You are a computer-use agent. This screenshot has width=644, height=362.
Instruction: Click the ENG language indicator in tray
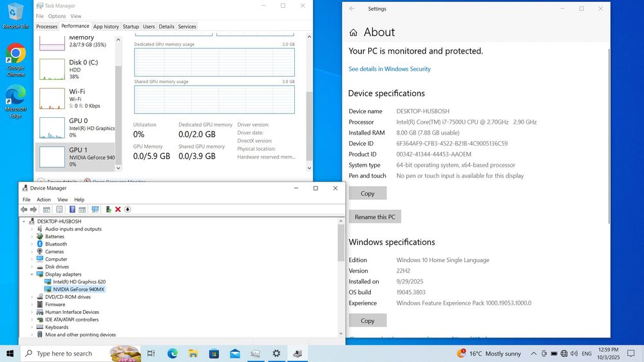coord(587,354)
